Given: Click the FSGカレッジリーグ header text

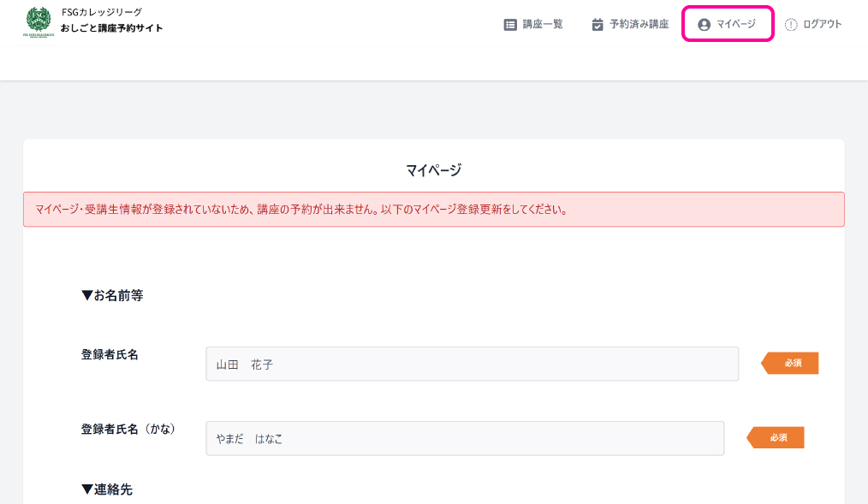Looking at the screenshot, I should (x=102, y=13).
